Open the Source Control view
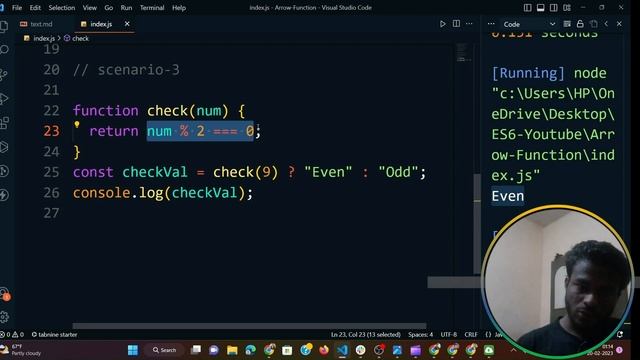 tap(4, 74)
